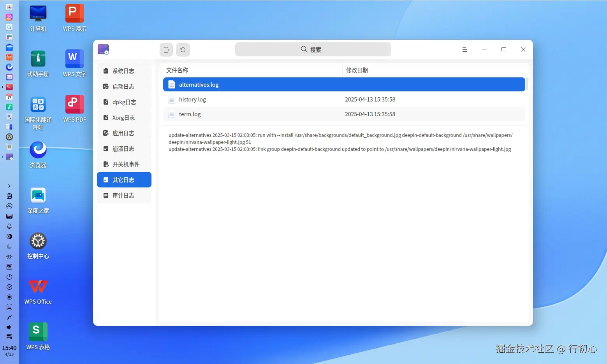Image resolution: width=607 pixels, height=364 pixels.
Task: Select 启动日志 in the sidebar
Action: (x=124, y=86)
